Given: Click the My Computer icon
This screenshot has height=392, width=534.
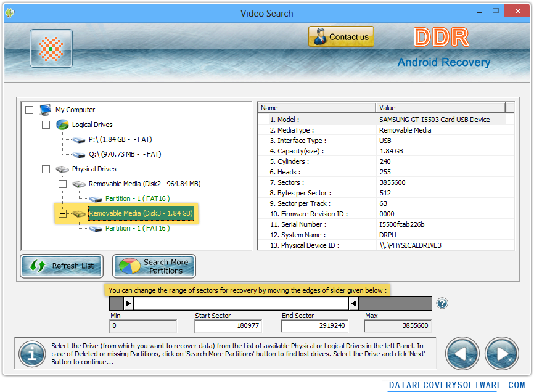Looking at the screenshot, I should click(45, 110).
